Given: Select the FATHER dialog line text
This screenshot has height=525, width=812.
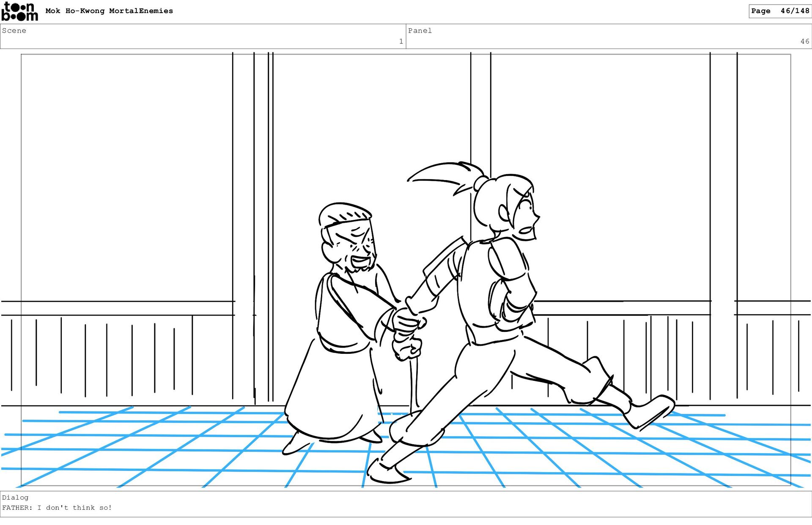Looking at the screenshot, I should [x=57, y=508].
